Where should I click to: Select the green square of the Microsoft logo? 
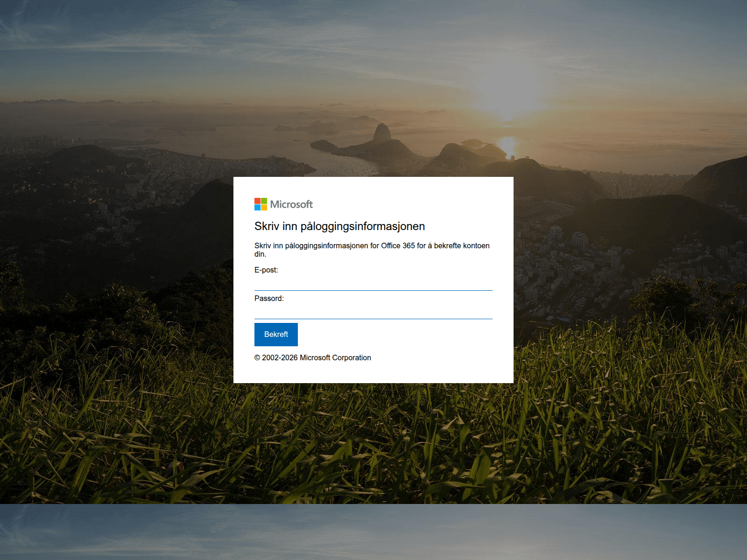(x=264, y=201)
